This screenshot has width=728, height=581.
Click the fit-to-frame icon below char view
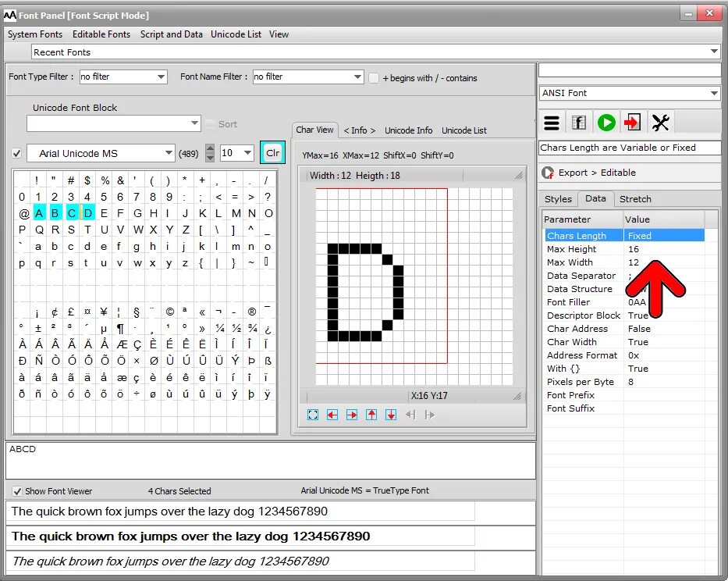tap(313, 415)
